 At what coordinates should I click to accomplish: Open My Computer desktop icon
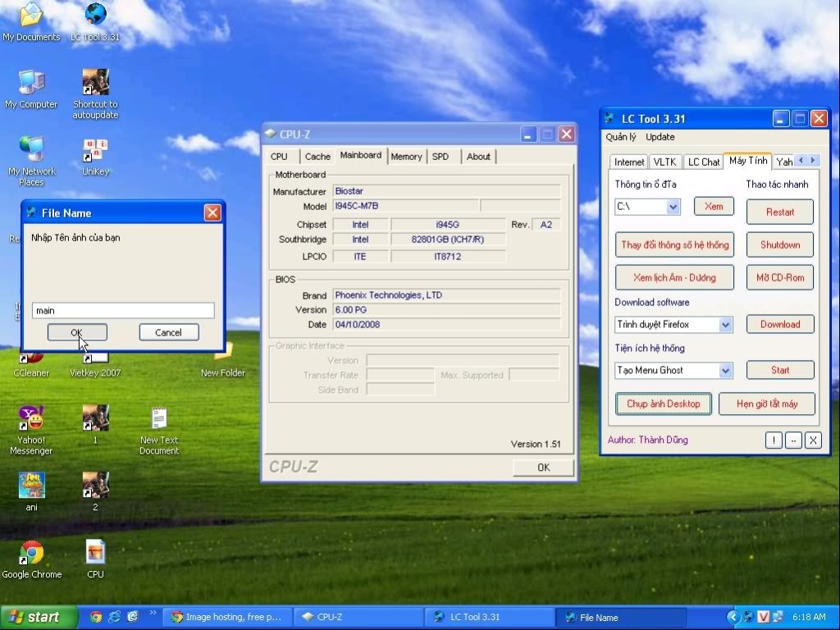click(31, 89)
